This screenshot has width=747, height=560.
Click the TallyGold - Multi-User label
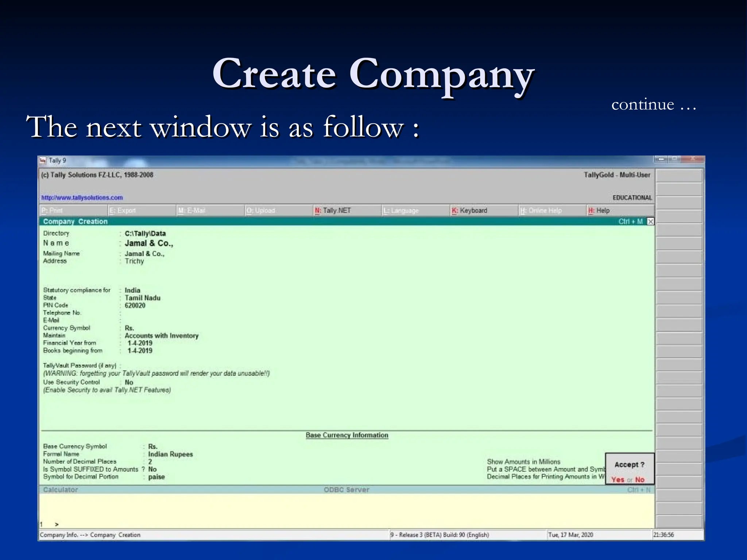click(617, 175)
